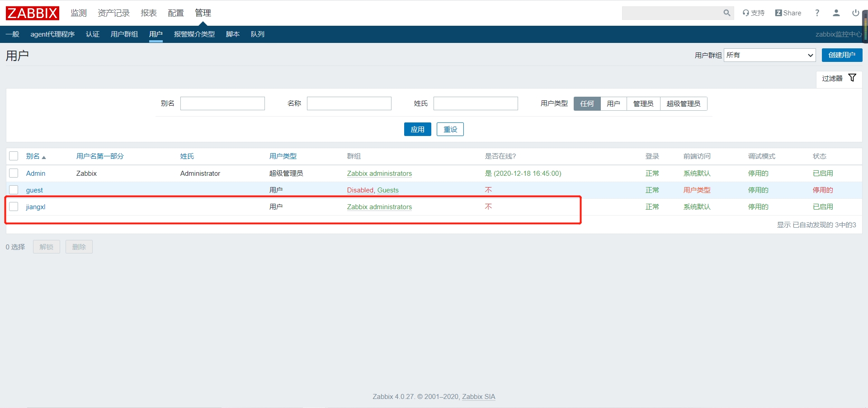The height and width of the screenshot is (408, 868).
Task: Open the Zabbix SIA footer link
Action: pyautogui.click(x=479, y=397)
